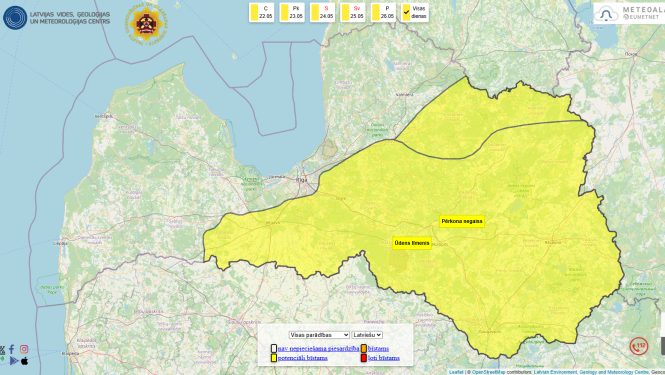Viewport: 665px width, 375px height.
Task: Open the Instagram social link icon
Action: pos(24,349)
